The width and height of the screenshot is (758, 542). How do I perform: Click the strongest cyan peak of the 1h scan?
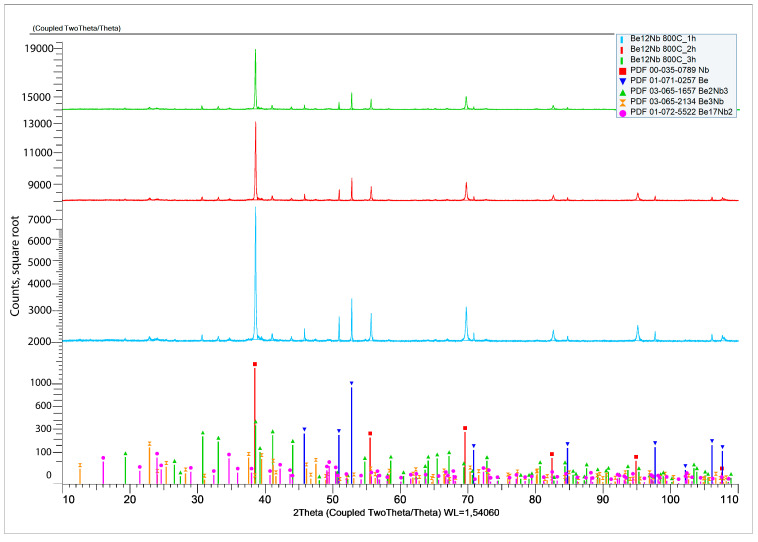(255, 273)
